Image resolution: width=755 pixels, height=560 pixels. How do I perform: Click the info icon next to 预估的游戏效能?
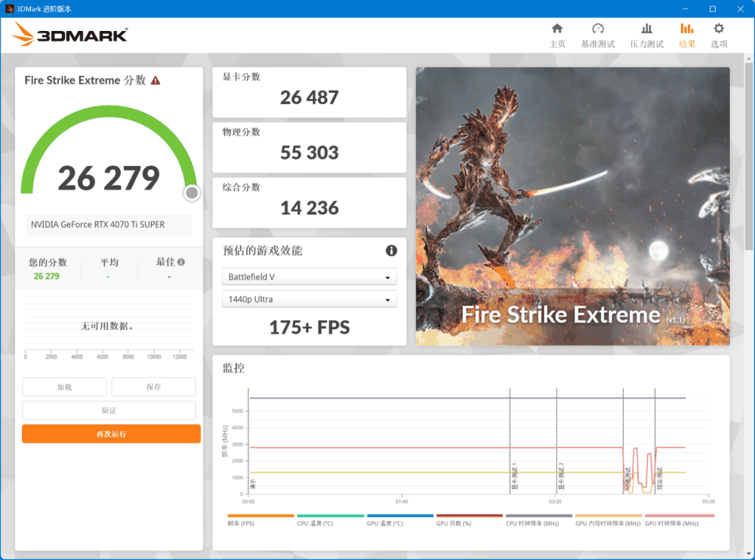391,251
